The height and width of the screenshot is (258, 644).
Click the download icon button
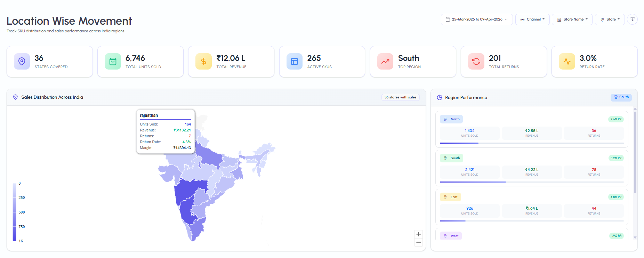pyautogui.click(x=633, y=19)
